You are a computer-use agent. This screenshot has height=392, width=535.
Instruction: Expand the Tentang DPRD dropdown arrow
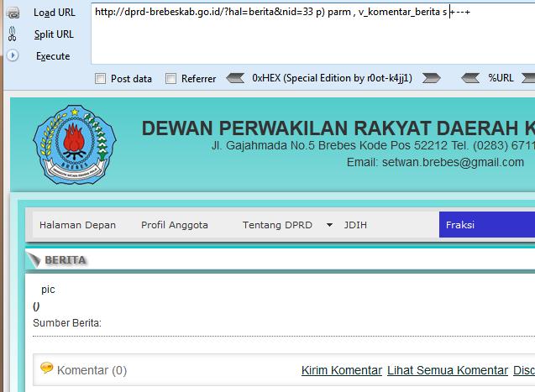pos(329,225)
